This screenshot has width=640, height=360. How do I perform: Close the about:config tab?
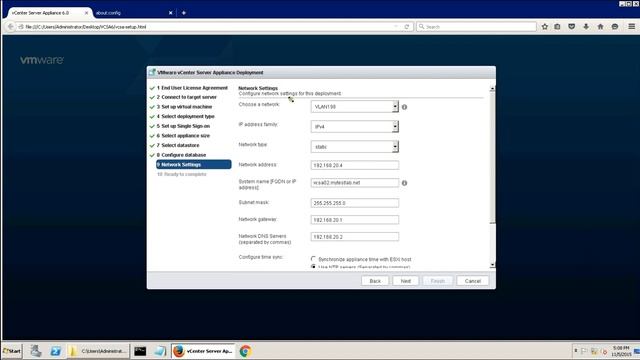171,13
